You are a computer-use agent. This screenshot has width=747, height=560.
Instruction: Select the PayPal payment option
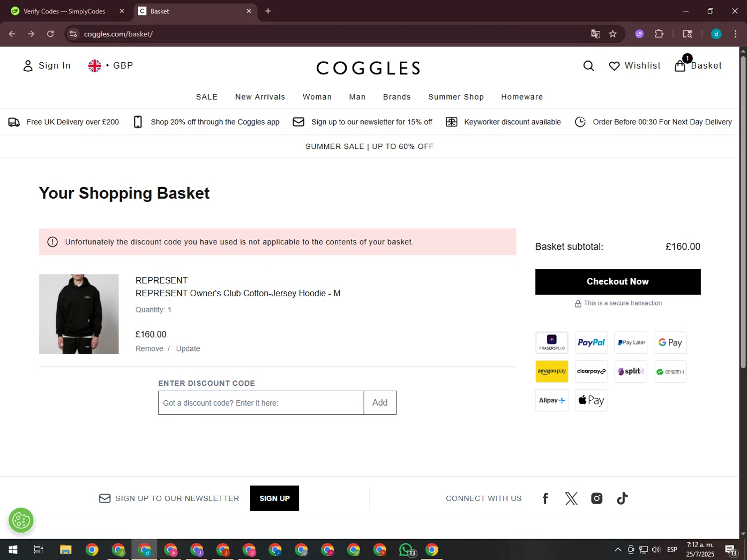(x=591, y=342)
